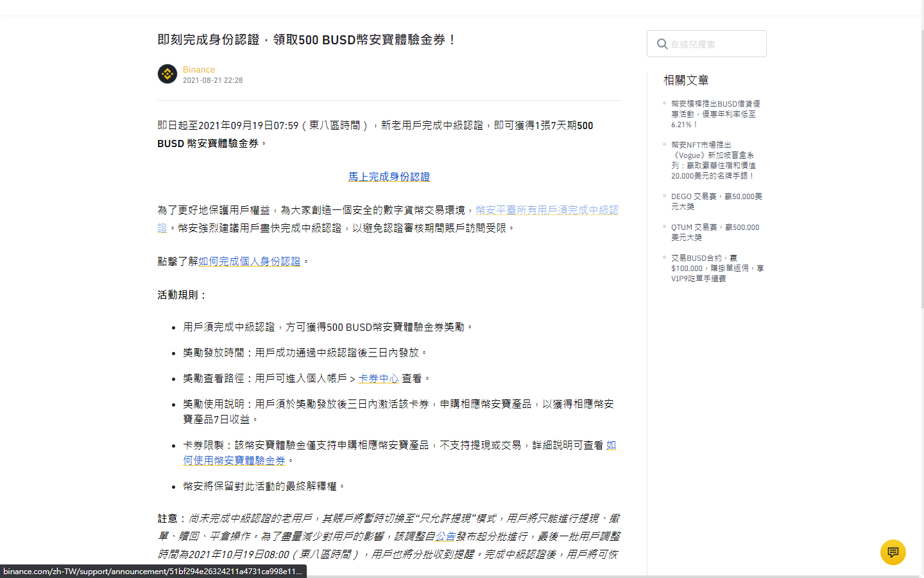Click the 相關文章 heading
This screenshot has height=578, width=924.
tap(686, 80)
